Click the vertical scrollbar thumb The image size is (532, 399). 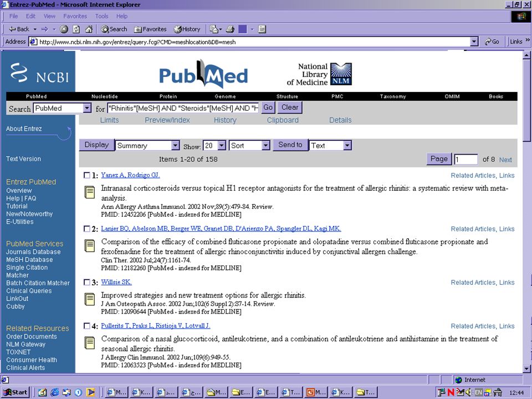(526, 100)
